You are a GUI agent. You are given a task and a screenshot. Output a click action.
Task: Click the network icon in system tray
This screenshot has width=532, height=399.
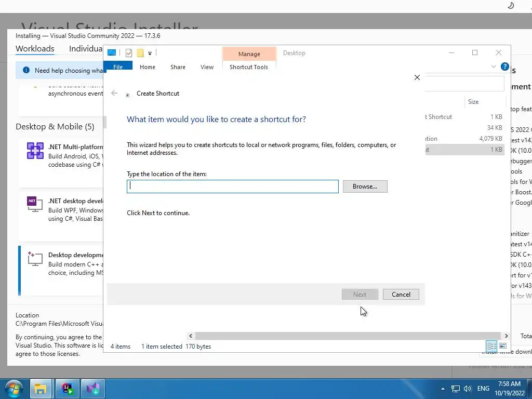coord(455,389)
